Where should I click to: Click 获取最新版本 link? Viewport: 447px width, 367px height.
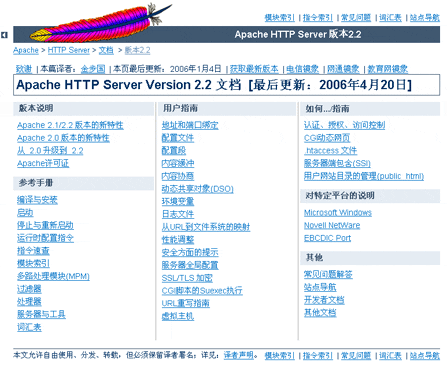point(254,69)
